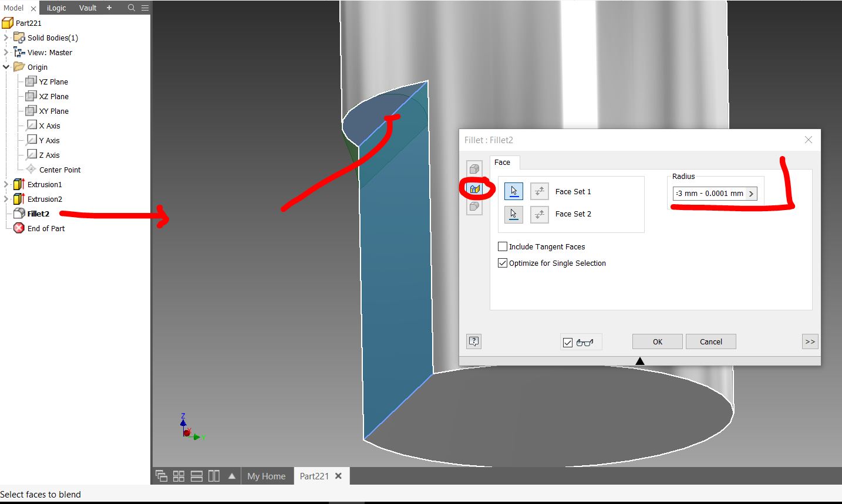Viewport: 842px width, 504px height.
Task: Expand Extrusion1 in the browser
Action: point(6,184)
